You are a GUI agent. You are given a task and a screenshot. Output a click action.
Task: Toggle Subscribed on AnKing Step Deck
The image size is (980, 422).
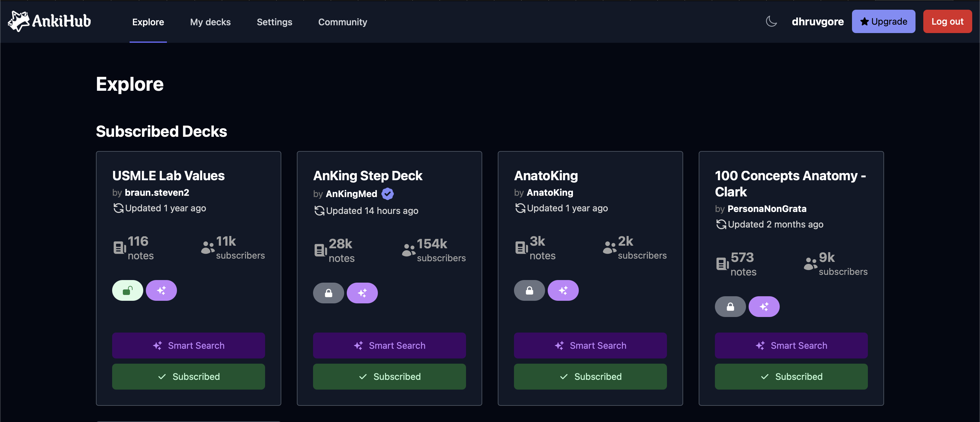[389, 377]
